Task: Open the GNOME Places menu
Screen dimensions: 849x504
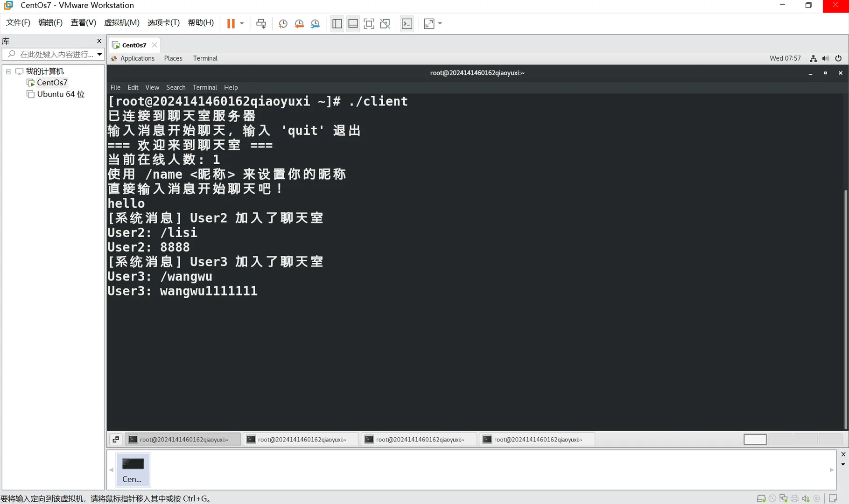Action: click(x=173, y=58)
